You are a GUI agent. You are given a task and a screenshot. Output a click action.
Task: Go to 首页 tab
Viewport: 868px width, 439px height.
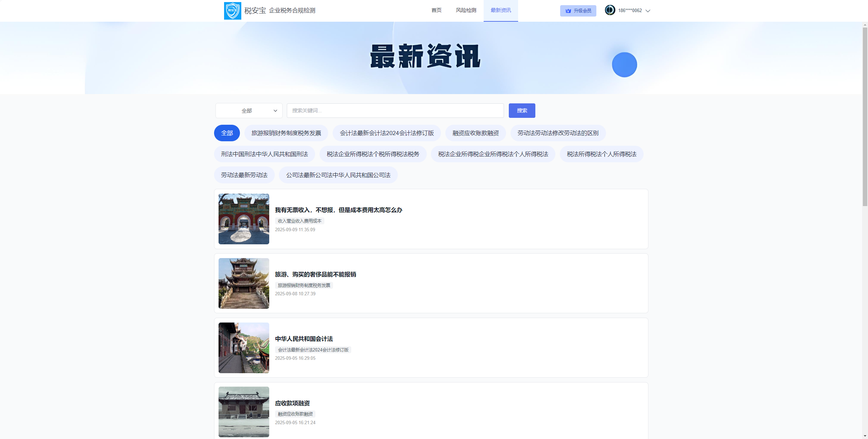coord(436,10)
